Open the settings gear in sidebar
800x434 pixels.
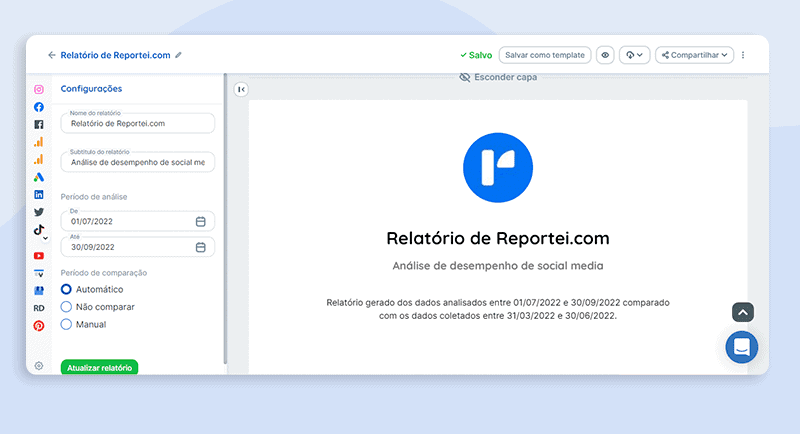pyautogui.click(x=39, y=366)
